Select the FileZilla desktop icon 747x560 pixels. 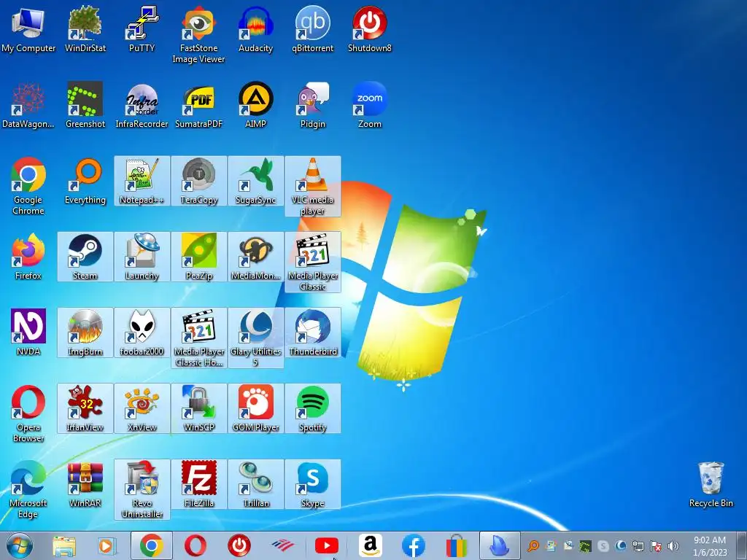click(x=198, y=484)
